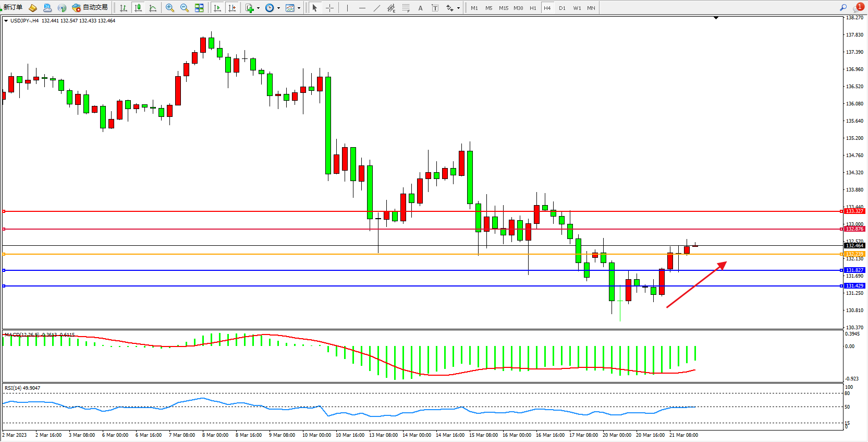Toggle the chart auto scroll button

click(217, 8)
